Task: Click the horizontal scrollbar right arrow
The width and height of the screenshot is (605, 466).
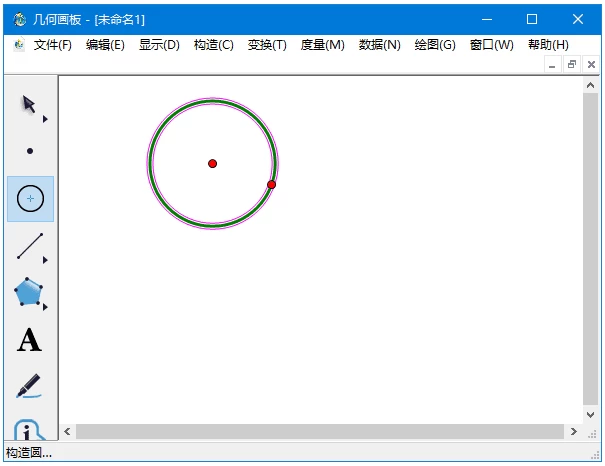Action: click(x=574, y=432)
